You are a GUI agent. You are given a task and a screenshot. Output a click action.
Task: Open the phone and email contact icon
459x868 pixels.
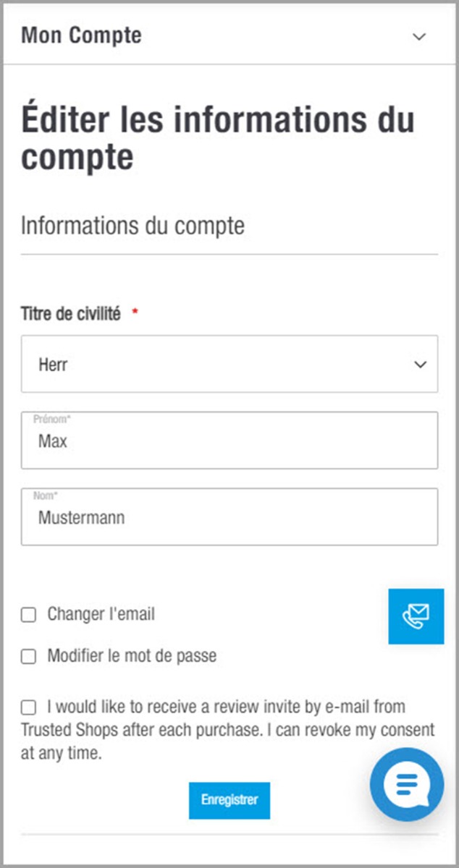pyautogui.click(x=416, y=616)
